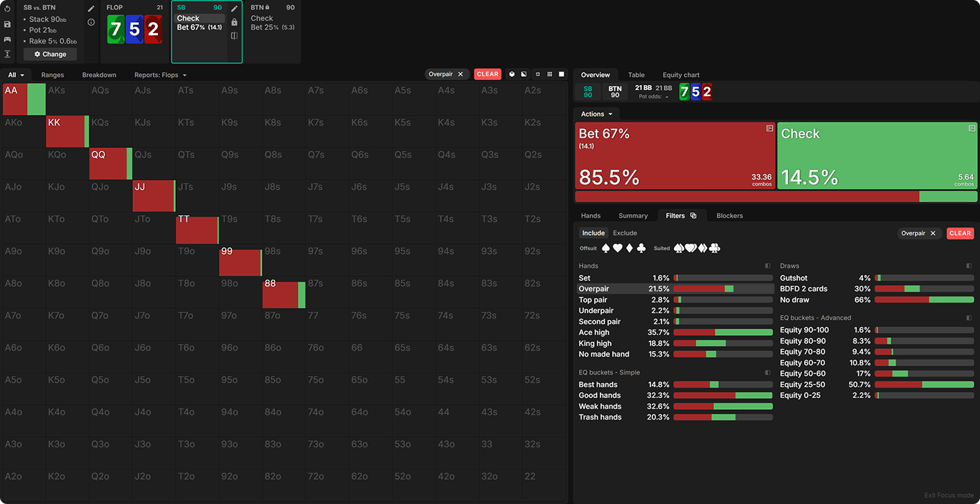Open the Actions dropdown

coord(596,114)
